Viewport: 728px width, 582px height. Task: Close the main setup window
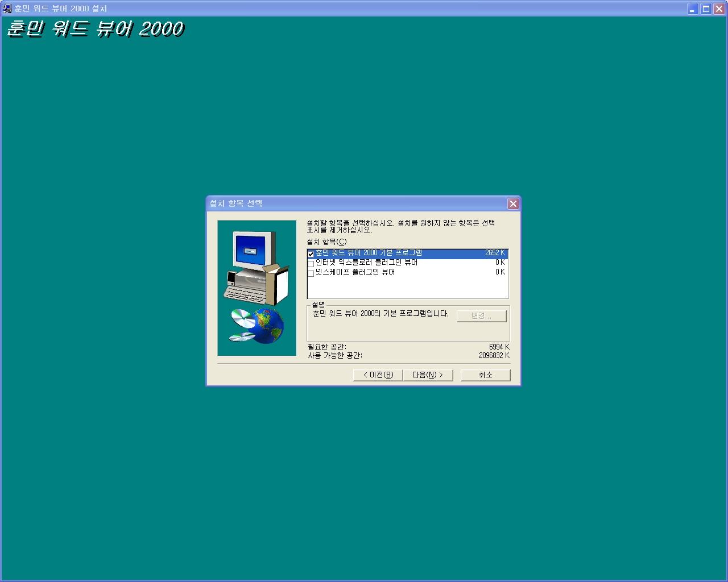(719, 9)
